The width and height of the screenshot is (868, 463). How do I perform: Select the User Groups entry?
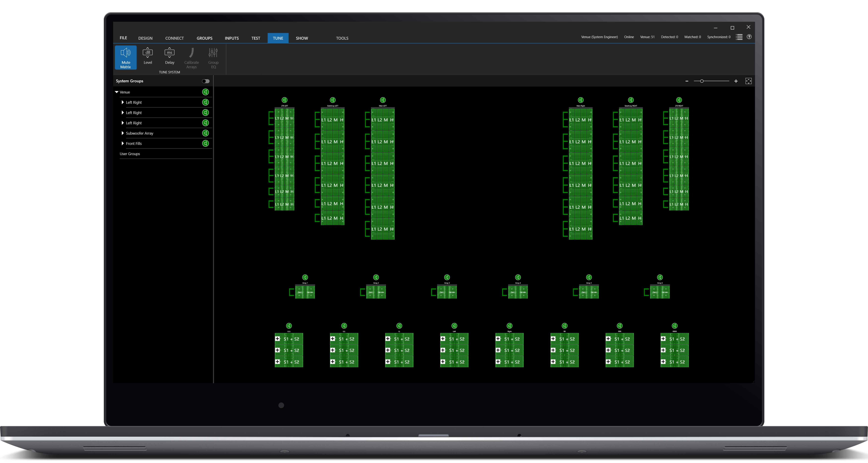click(130, 154)
